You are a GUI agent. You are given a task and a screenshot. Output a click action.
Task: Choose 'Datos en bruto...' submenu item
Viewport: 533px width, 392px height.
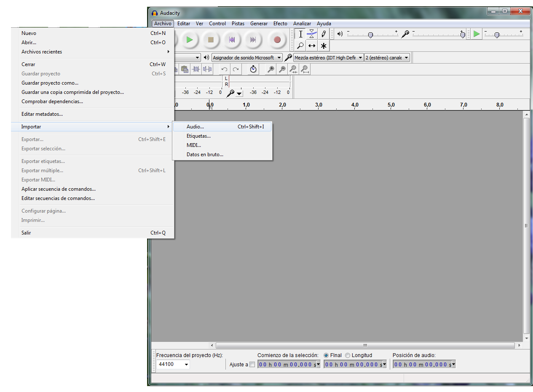[222, 155]
